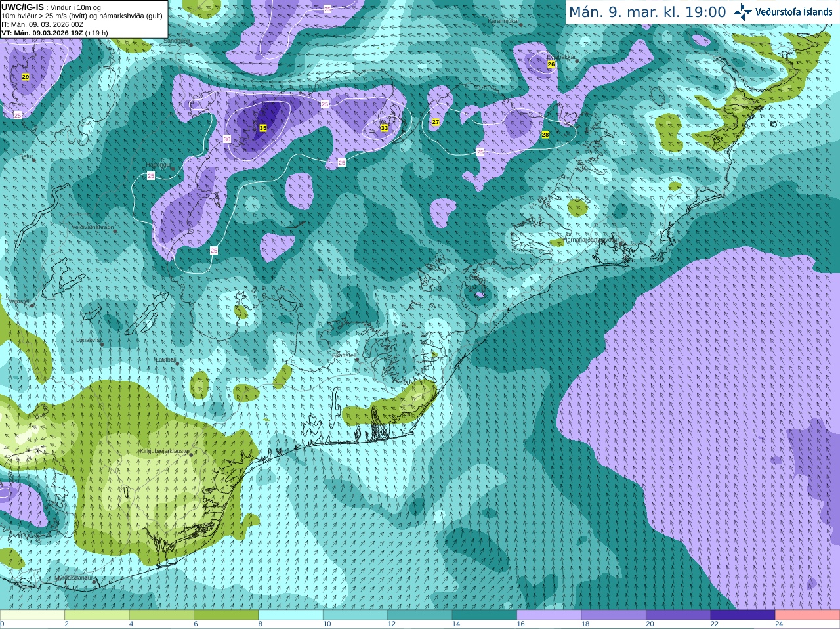Click the 16–18 m/s lavender scale swatch
Image resolution: width=840 pixels, height=629 pixels.
pos(549,615)
